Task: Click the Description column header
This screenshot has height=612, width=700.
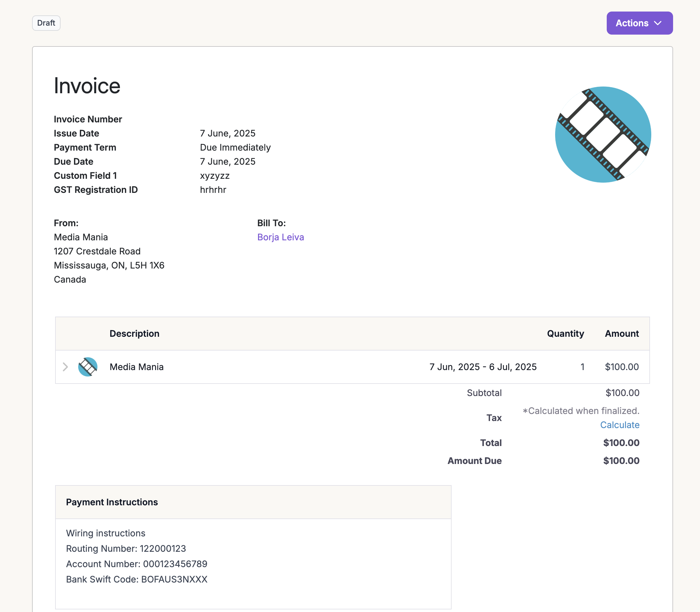Action: [134, 333]
